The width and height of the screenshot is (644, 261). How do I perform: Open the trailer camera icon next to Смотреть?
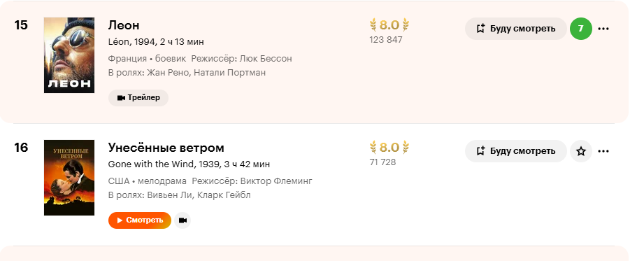183,220
